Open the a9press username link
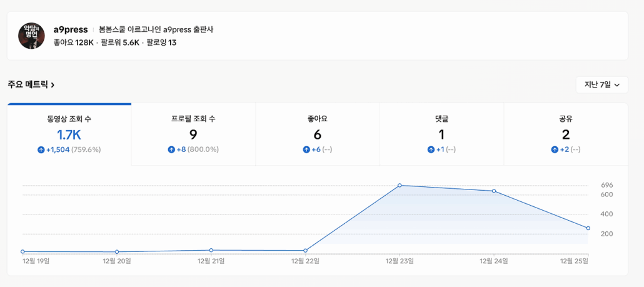This screenshot has width=644, height=287. (71, 29)
